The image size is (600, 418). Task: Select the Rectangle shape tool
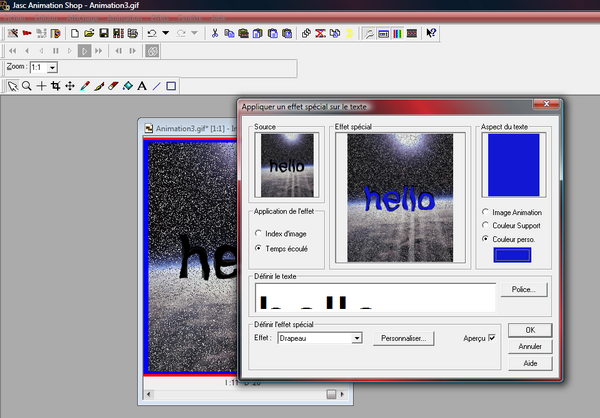[x=171, y=86]
